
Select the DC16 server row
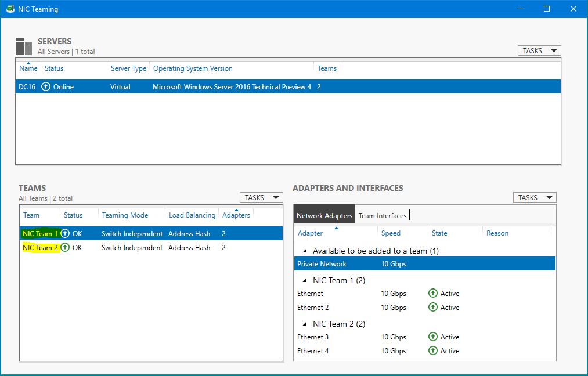pos(288,86)
